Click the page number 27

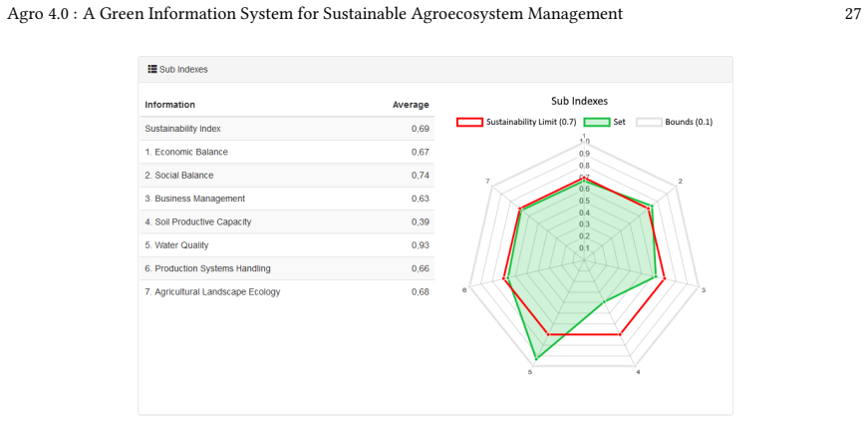tap(852, 15)
